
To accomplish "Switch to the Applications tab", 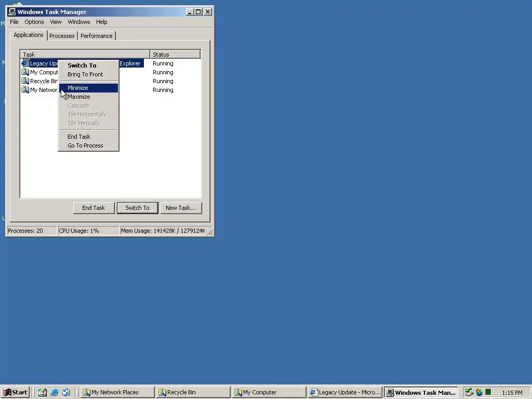I will coord(29,35).
